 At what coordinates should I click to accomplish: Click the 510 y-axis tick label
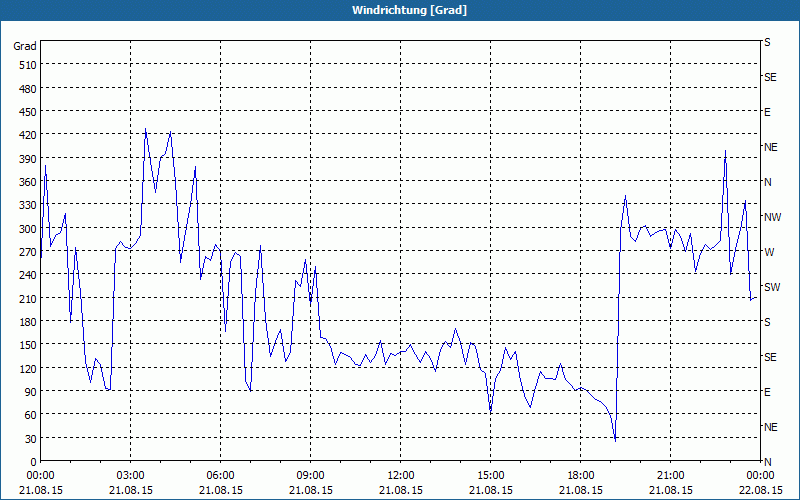pyautogui.click(x=27, y=65)
